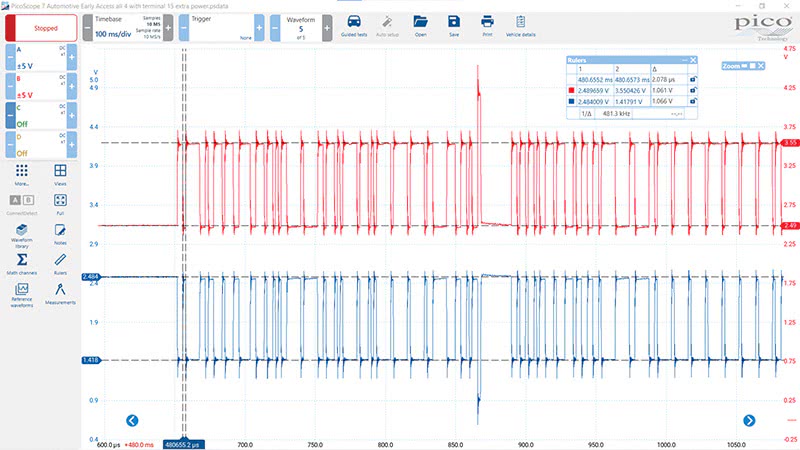
Task: Open the Trigger options panel
Action: point(221,28)
